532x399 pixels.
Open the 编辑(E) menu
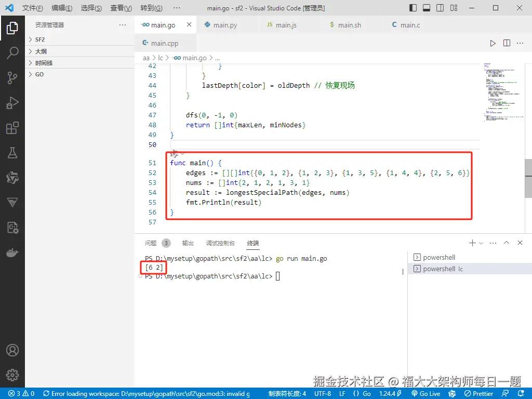coord(62,8)
